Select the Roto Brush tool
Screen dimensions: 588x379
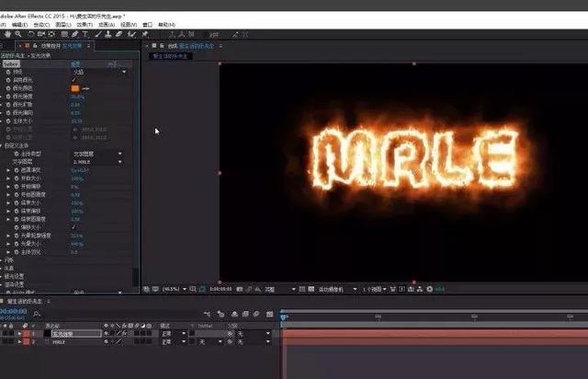(x=131, y=34)
